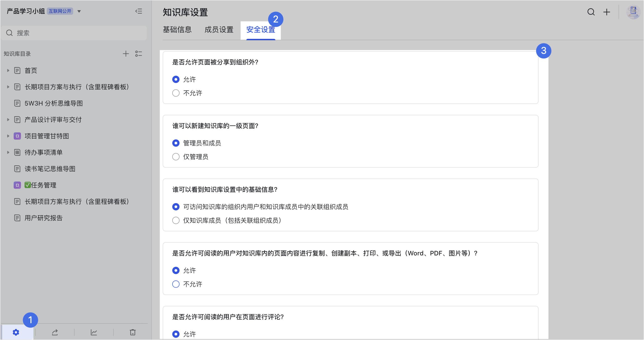This screenshot has height=340, width=644.
Task: Select 管理员和成员 for creating top-level pages
Action: pos(176,143)
